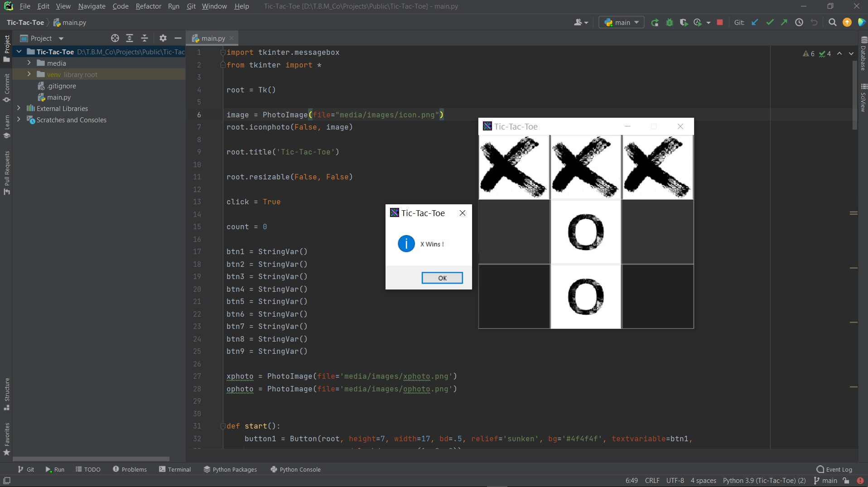Select a file in Project view with the locate icon
The height and width of the screenshot is (487, 868).
coord(115,38)
